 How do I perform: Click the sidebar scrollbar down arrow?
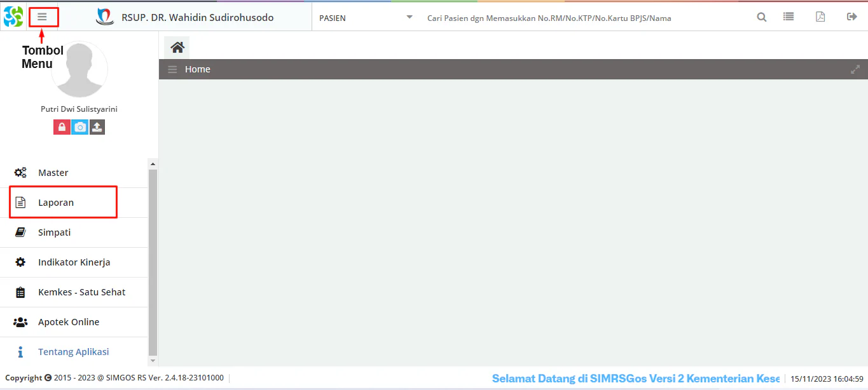[153, 361]
